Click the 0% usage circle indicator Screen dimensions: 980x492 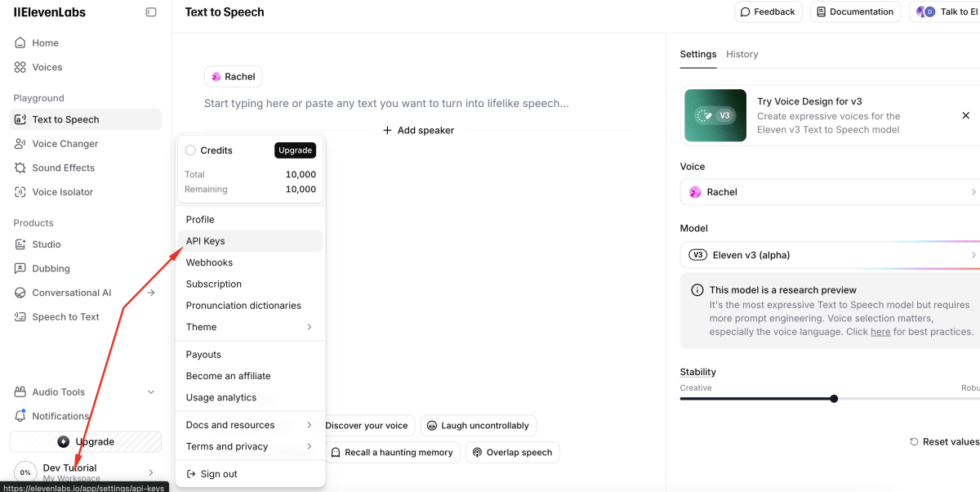[25, 472]
